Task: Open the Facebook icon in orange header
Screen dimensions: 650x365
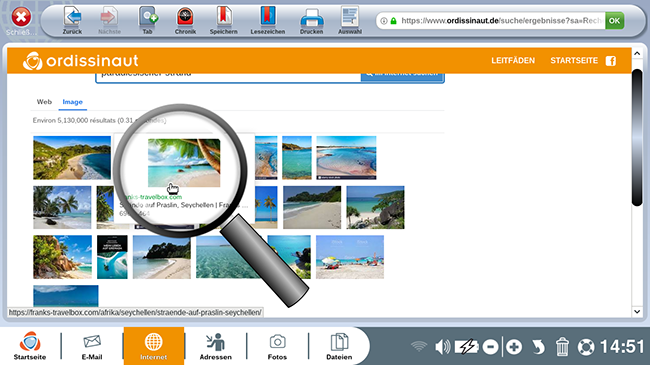Action: click(611, 61)
